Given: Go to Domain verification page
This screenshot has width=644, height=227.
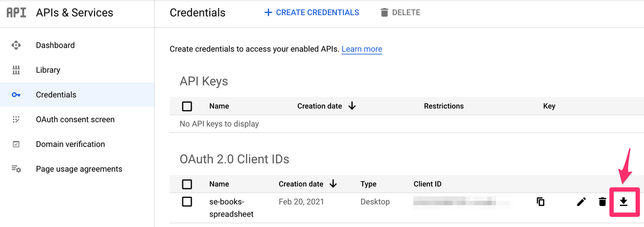Looking at the screenshot, I should [x=70, y=144].
